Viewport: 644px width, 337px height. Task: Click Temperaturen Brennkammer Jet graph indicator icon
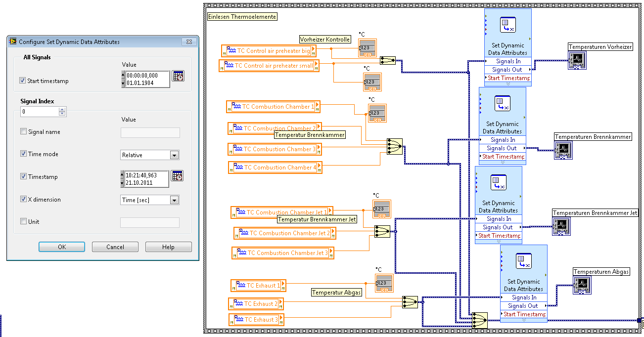(x=561, y=226)
